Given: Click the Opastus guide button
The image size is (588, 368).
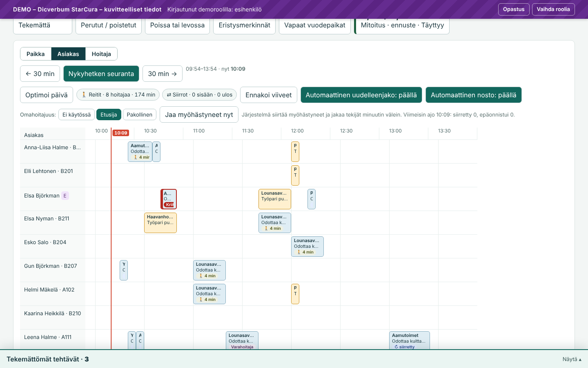Looking at the screenshot, I should [514, 9].
